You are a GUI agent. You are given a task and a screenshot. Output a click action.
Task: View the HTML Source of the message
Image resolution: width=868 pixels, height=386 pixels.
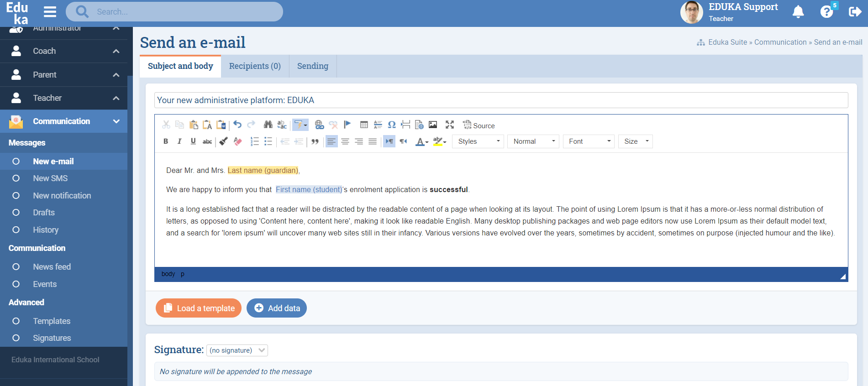point(479,125)
